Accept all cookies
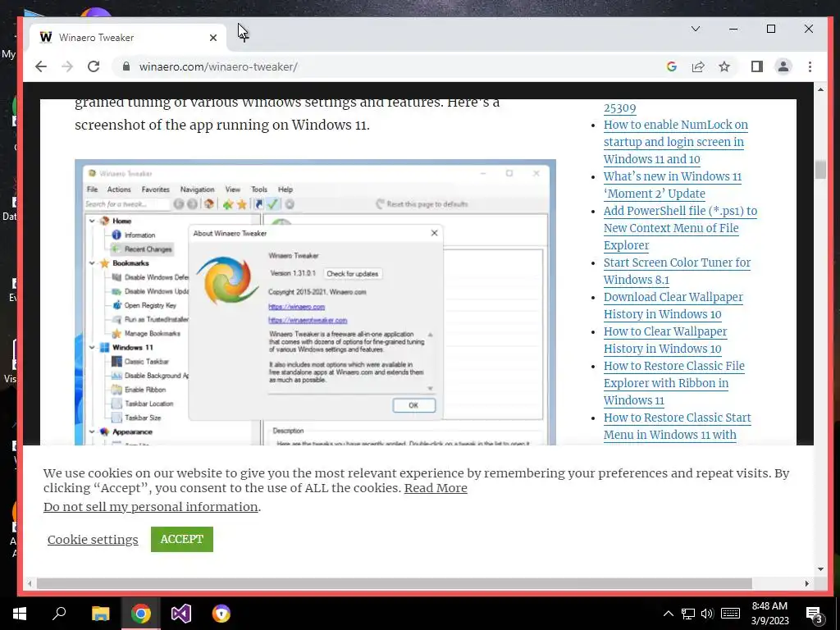The height and width of the screenshot is (630, 840). (181, 539)
